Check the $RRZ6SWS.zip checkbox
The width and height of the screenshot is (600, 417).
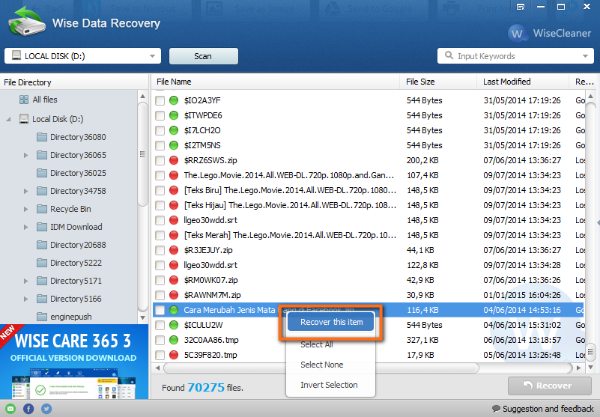160,160
